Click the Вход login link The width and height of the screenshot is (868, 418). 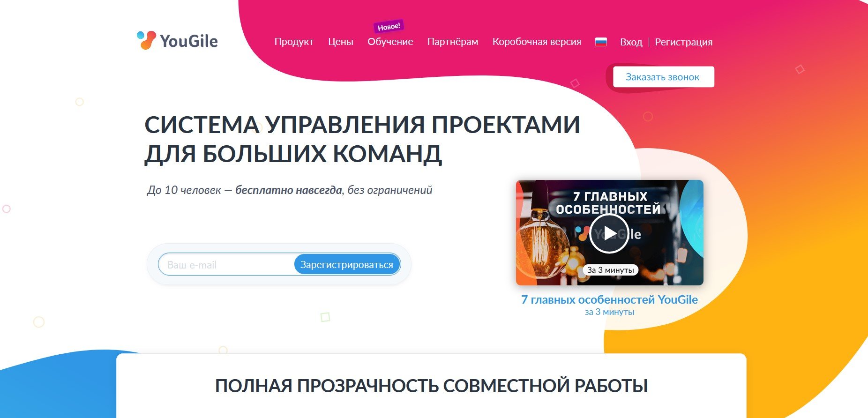pyautogui.click(x=631, y=42)
